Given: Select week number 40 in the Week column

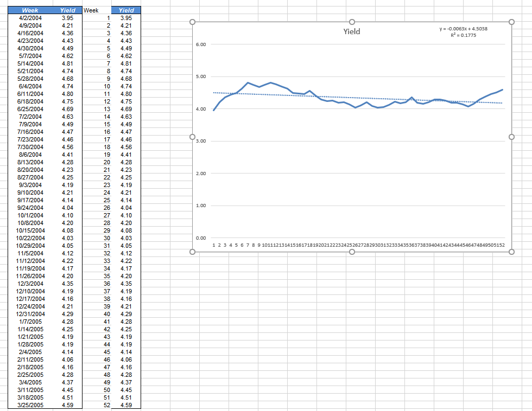Looking at the screenshot, I should coord(97,314).
